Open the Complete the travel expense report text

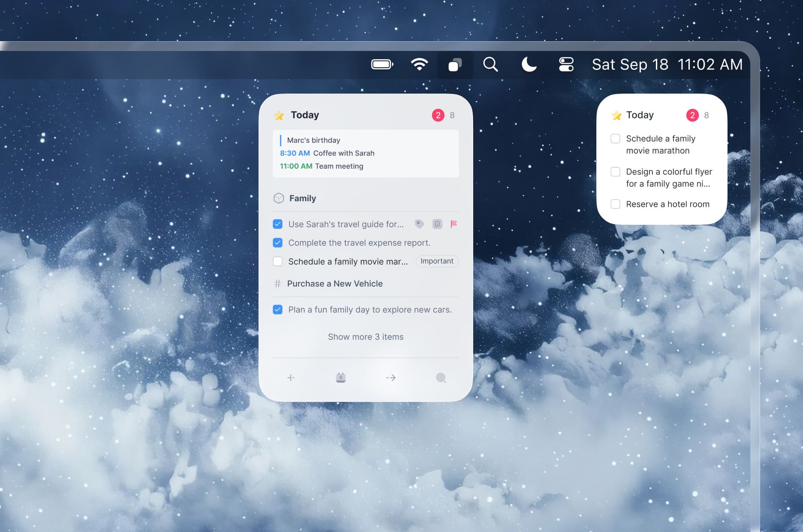click(359, 243)
